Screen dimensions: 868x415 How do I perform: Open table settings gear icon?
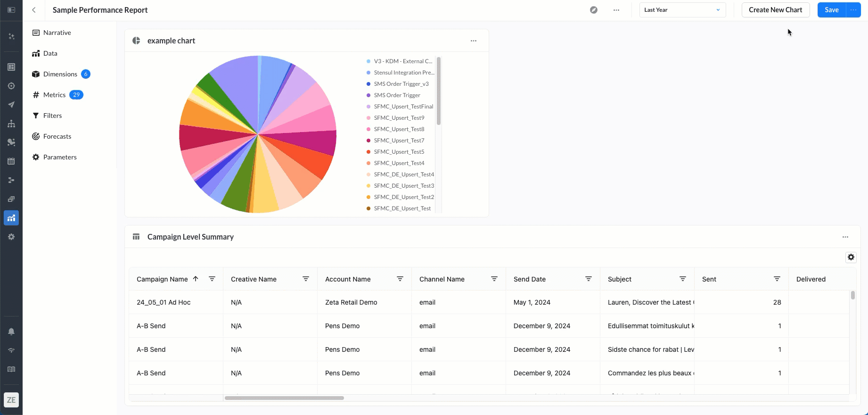tap(851, 257)
